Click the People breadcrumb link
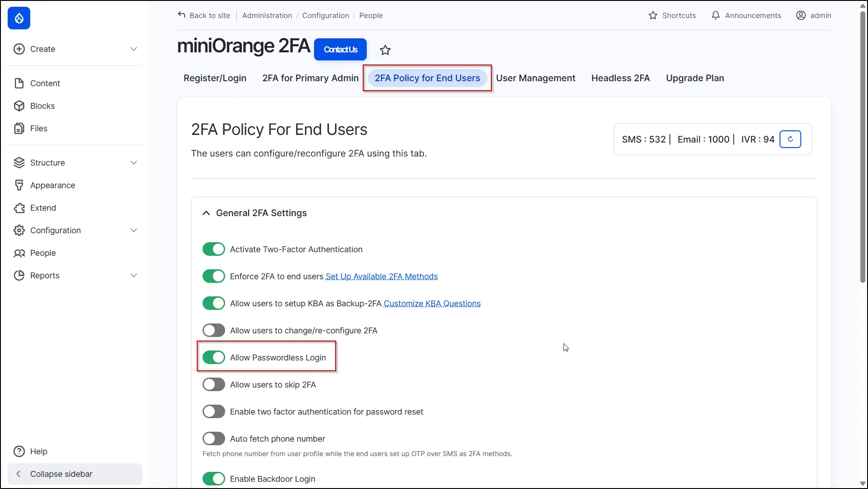Image resolution: width=868 pixels, height=489 pixels. 371,15
